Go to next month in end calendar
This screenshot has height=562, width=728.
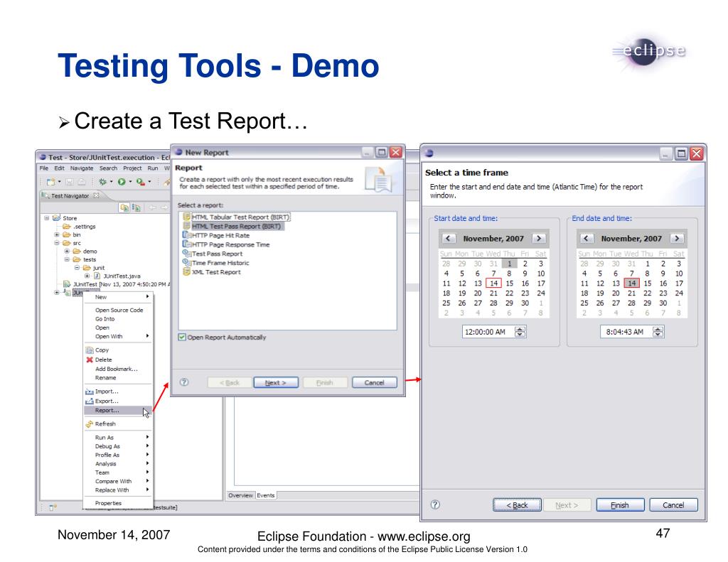(x=677, y=238)
